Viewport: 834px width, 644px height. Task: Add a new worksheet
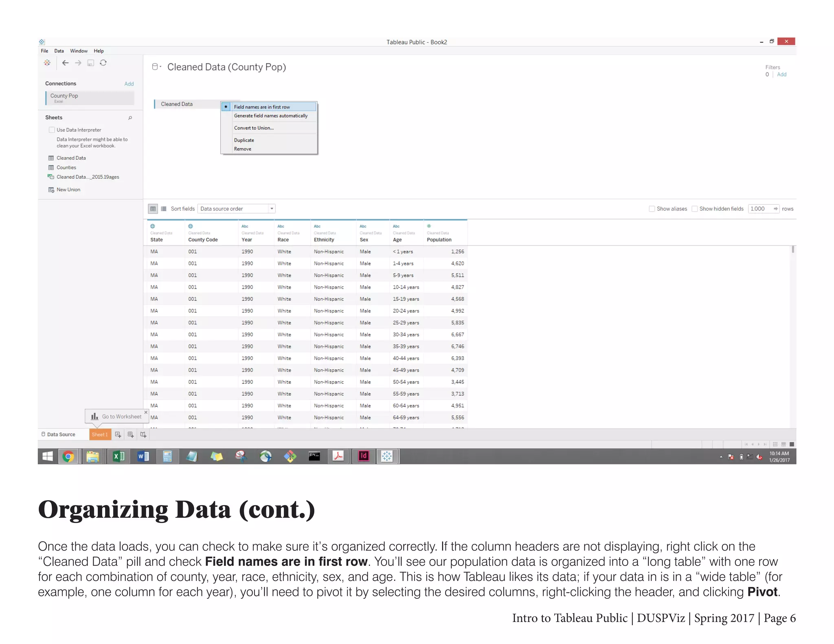pos(118,434)
